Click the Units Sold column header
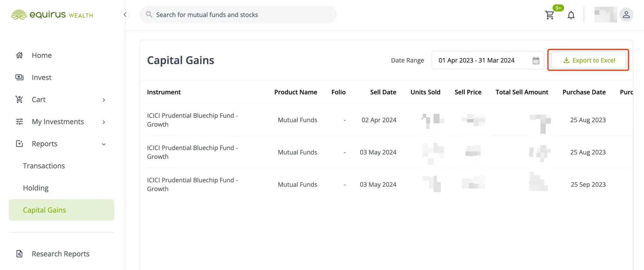The image size is (644, 270). (x=425, y=92)
